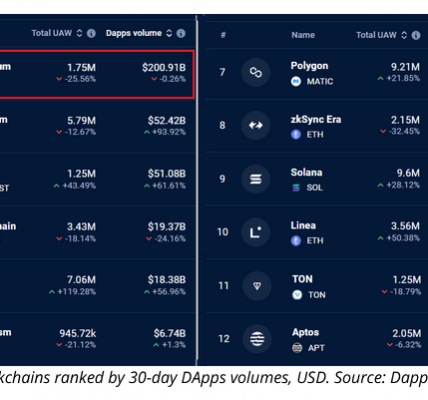Click the 1.75M UAW value
The image size is (428, 400).
point(81,68)
